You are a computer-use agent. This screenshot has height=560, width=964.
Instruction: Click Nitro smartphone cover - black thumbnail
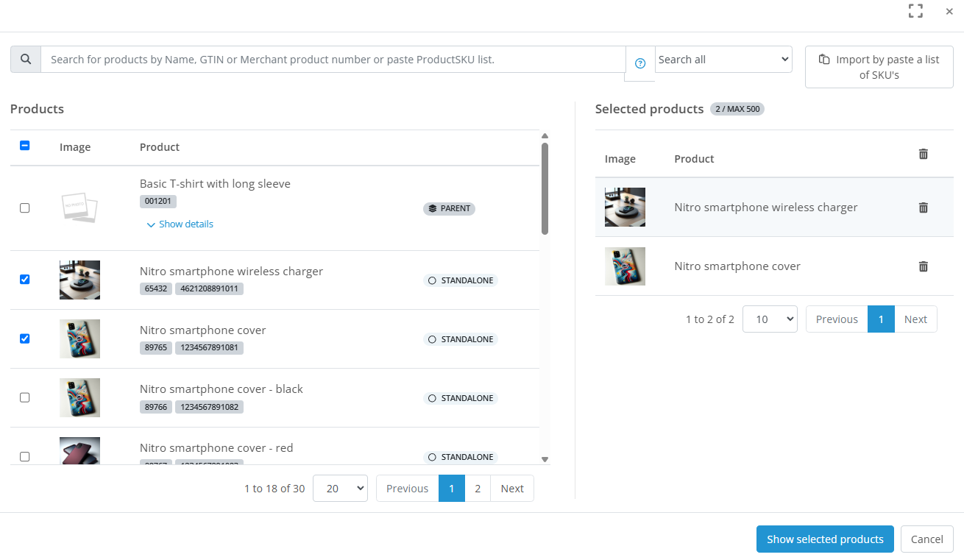point(79,397)
